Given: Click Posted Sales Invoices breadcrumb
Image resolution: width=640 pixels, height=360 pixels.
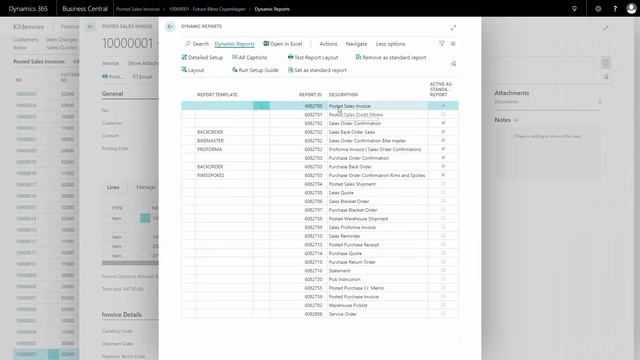Looking at the screenshot, I should (138, 9).
